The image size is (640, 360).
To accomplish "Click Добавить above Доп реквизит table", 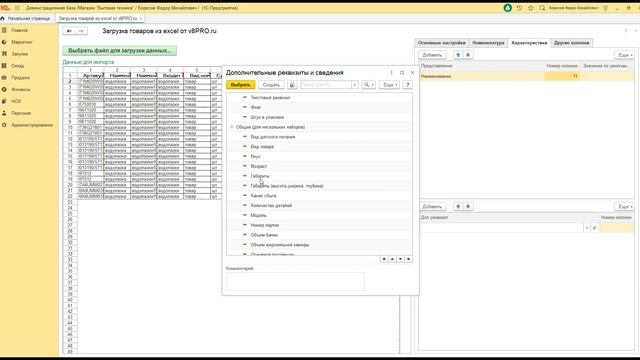I will click(432, 207).
